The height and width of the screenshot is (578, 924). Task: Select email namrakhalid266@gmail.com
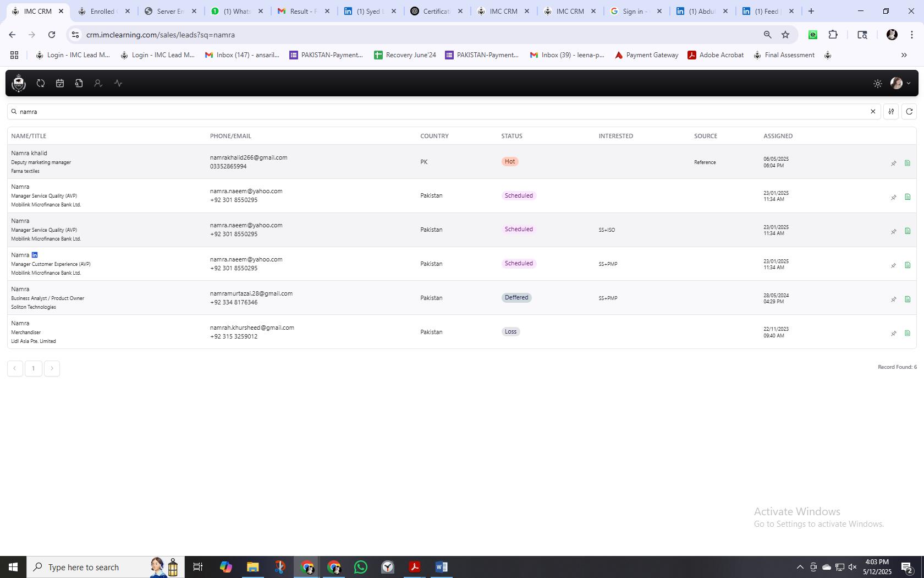pyautogui.click(x=249, y=157)
